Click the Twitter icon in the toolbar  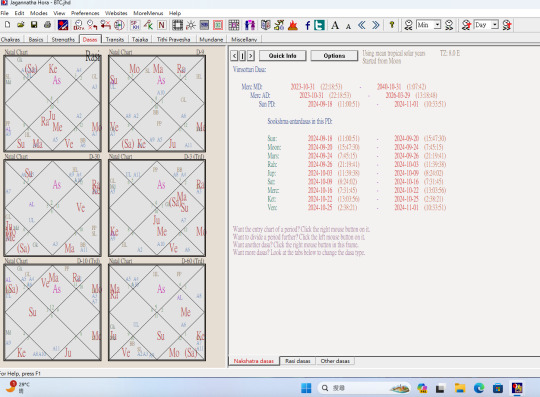[x=319, y=25]
